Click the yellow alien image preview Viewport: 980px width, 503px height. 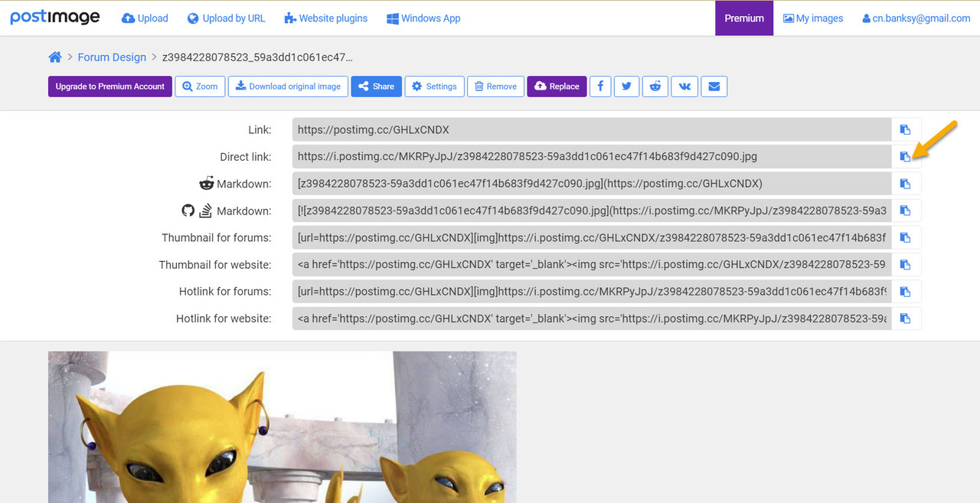[x=283, y=426]
